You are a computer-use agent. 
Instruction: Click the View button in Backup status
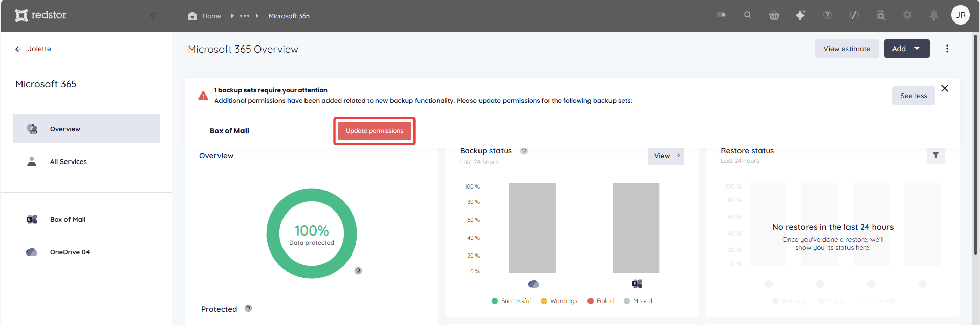(666, 156)
